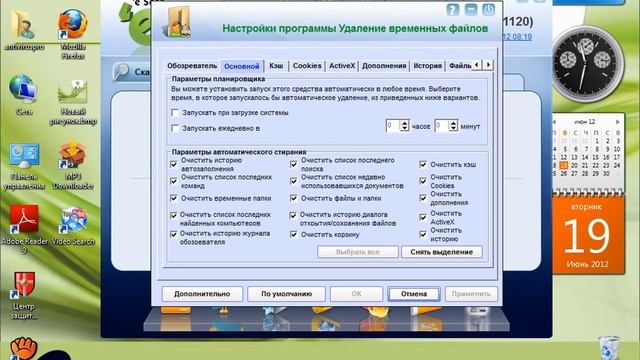Click the По умолчанию button
This screenshot has height=360, width=640.
287,294
